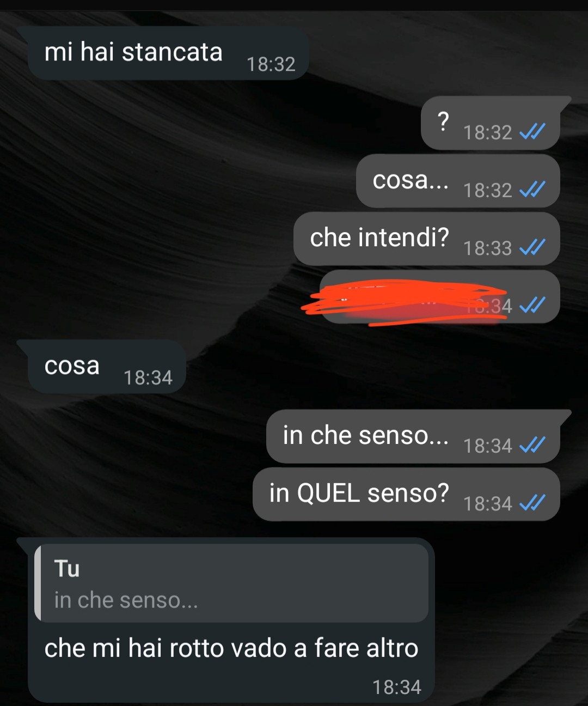Viewport: 588px width, 706px height.
Task: Select 'che mi hai rotto vado a fare altro'
Action: (231, 648)
